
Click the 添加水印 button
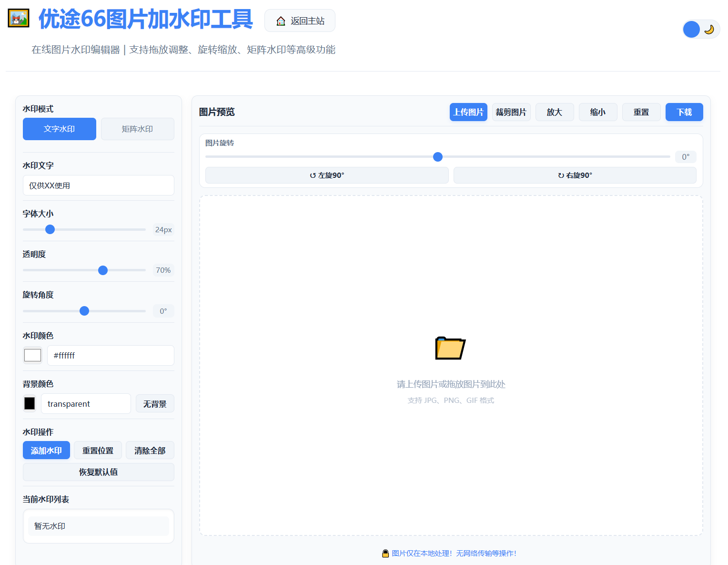tap(46, 450)
